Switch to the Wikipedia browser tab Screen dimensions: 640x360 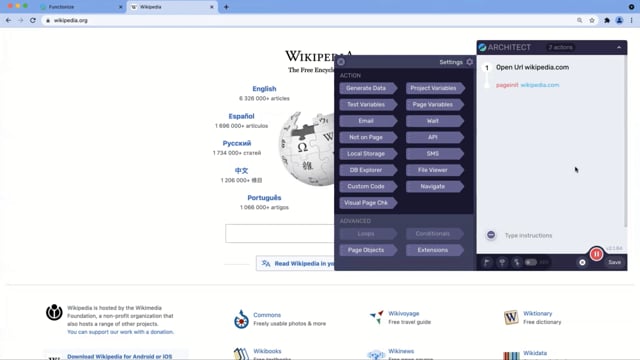[172, 7]
